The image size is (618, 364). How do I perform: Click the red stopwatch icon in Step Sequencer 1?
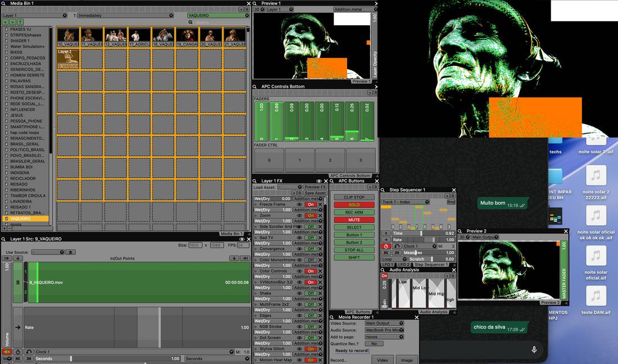(x=385, y=246)
